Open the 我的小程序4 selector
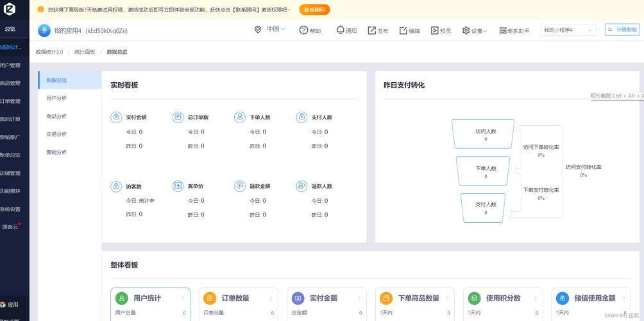Viewport: 644px width, 321px height. [x=568, y=30]
